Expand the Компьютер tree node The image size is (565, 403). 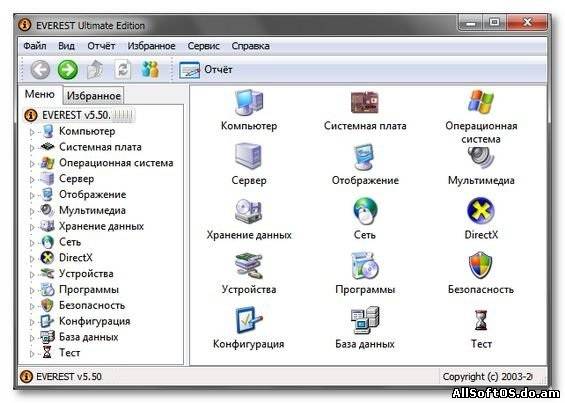(x=32, y=132)
